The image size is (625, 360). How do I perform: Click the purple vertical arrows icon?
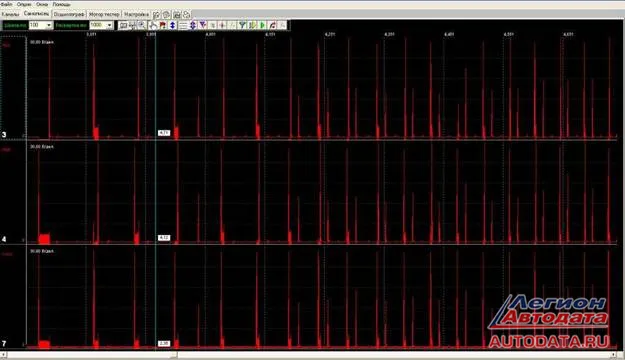coord(193,25)
